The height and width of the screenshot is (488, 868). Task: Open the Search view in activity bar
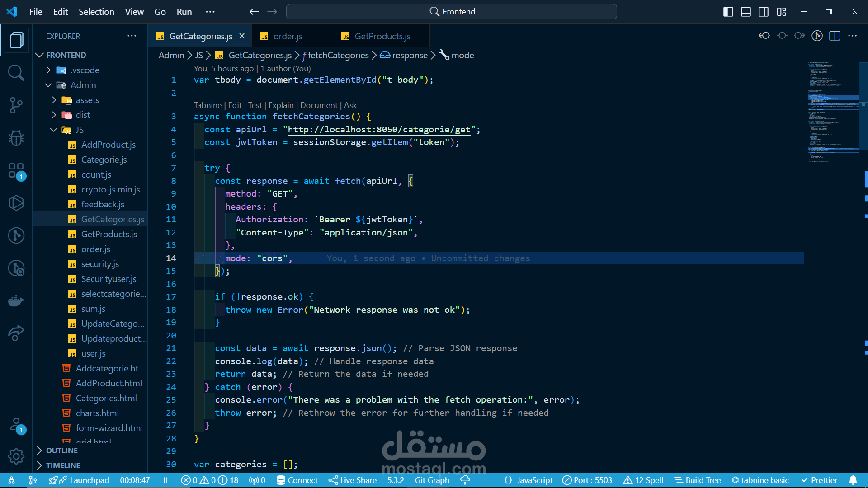pos(16,72)
